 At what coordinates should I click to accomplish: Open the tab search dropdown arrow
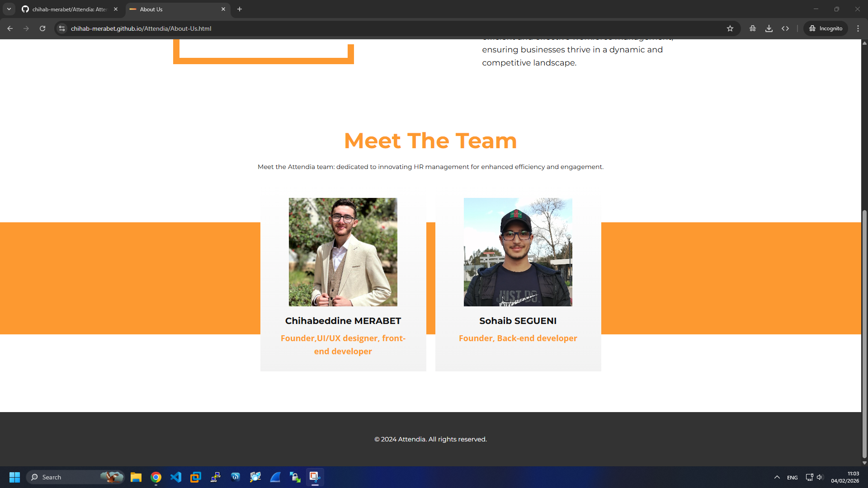click(x=9, y=9)
